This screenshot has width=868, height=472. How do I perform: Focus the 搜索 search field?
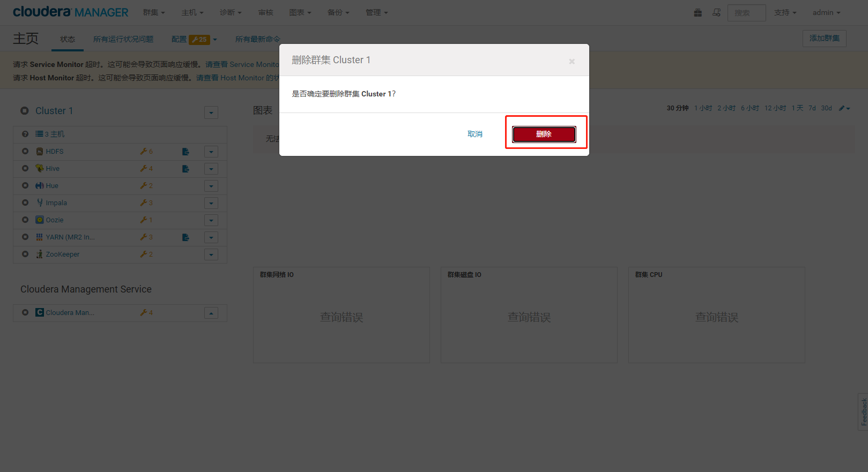click(746, 13)
